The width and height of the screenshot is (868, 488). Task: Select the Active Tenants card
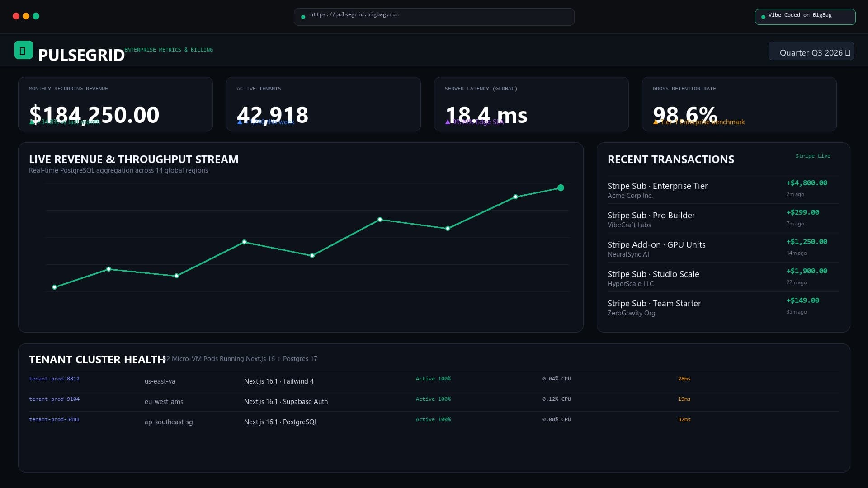(x=323, y=104)
